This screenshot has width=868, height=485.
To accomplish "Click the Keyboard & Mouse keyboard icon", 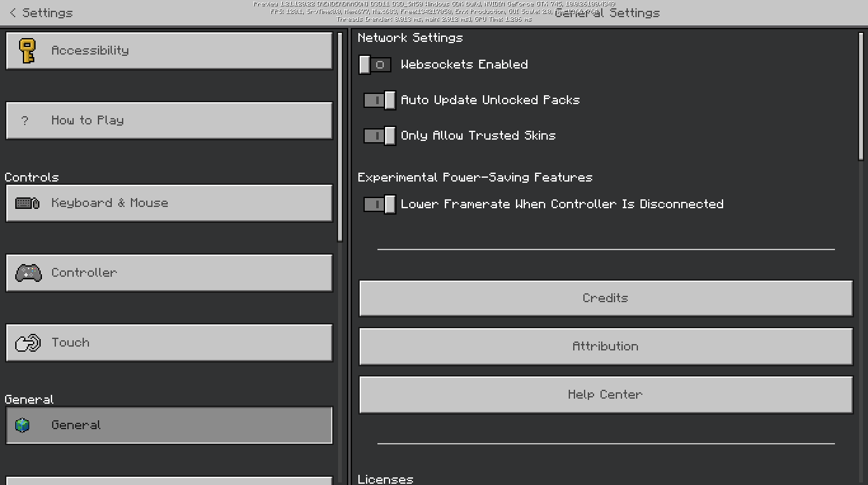I will coord(27,203).
